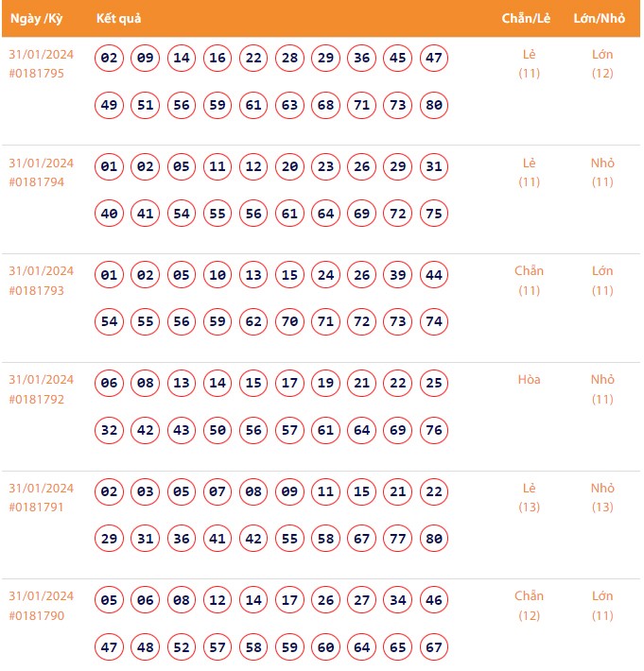Select ball 80 in draw #0181795 results

pyautogui.click(x=434, y=105)
